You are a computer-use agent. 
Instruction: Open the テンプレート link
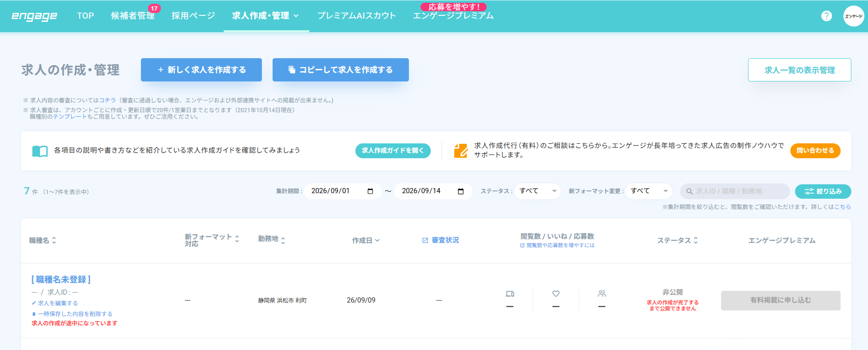pyautogui.click(x=70, y=117)
